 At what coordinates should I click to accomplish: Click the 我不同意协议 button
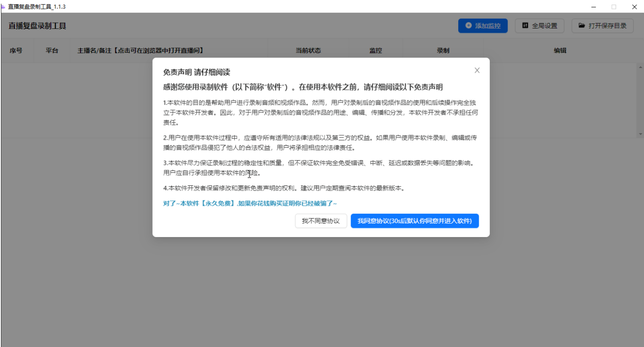point(321,221)
